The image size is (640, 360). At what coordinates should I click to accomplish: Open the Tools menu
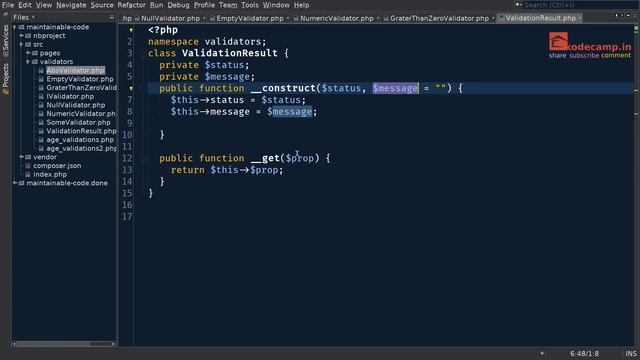249,5
